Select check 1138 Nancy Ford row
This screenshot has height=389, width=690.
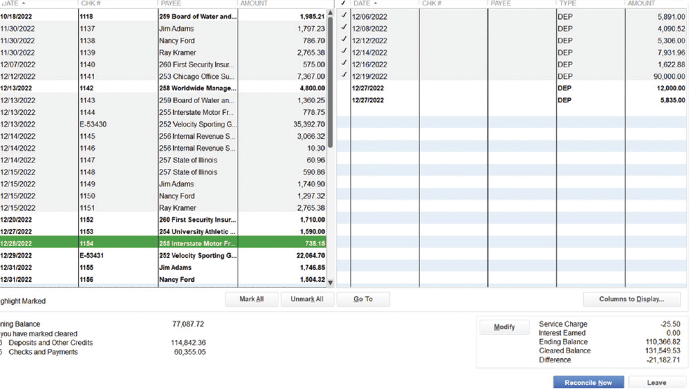point(163,40)
